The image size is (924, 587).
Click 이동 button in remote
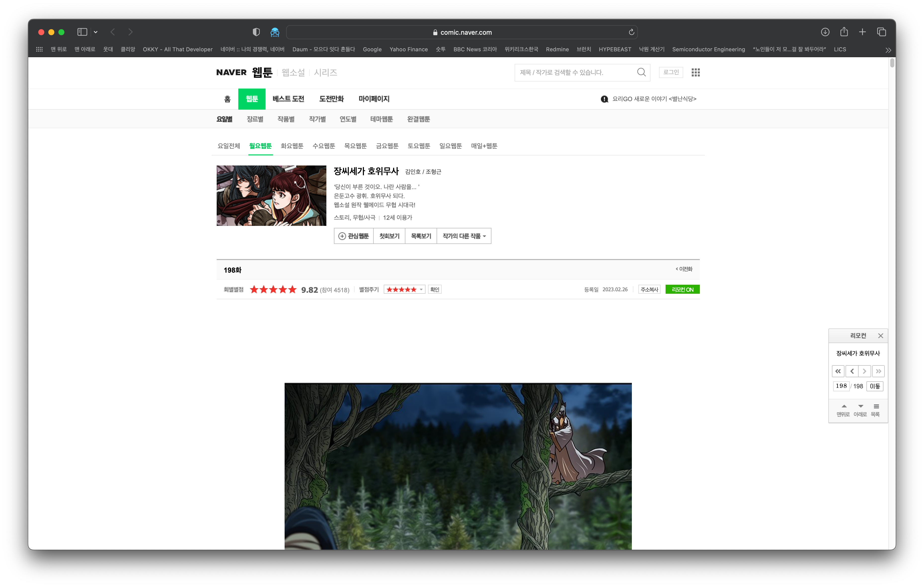pos(875,386)
